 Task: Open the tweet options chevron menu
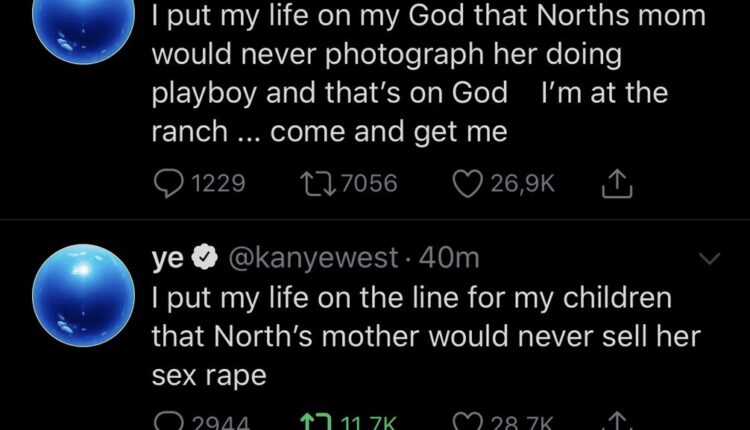point(708,259)
